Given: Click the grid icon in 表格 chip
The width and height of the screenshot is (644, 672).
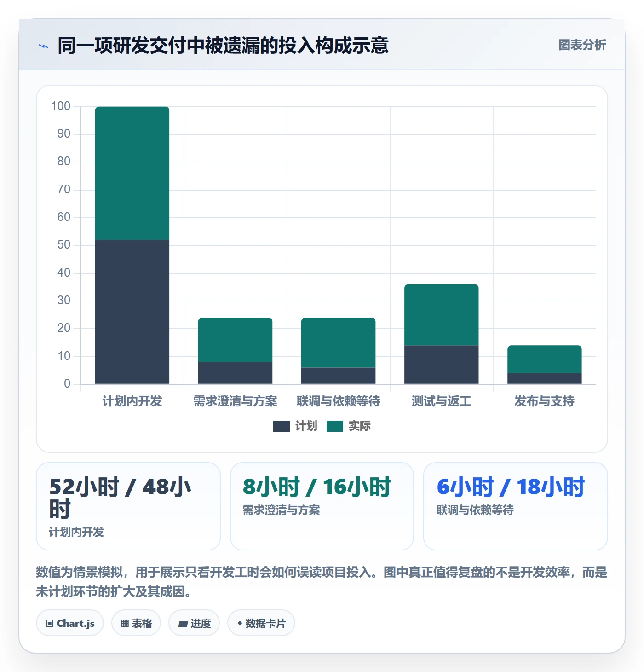Looking at the screenshot, I should pos(125,624).
